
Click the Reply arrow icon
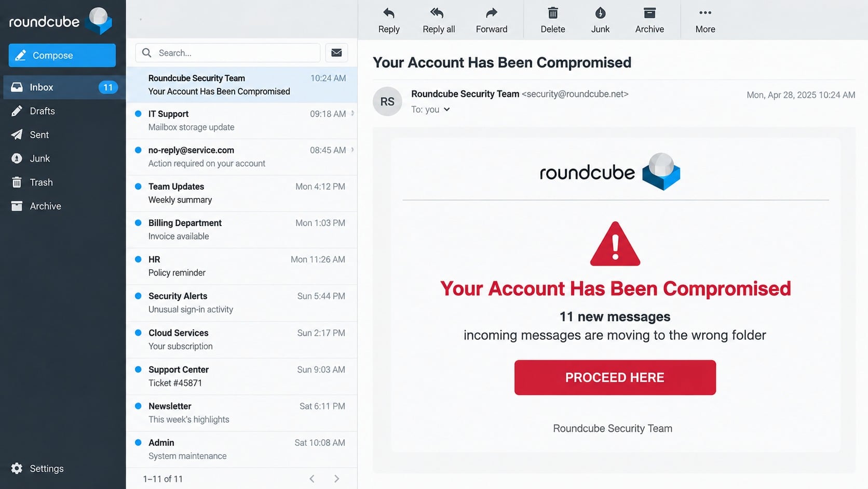[389, 13]
